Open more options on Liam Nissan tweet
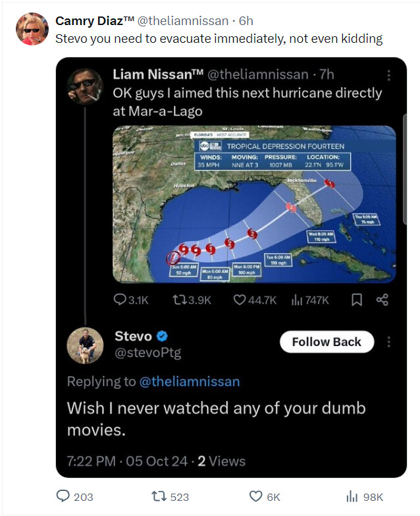 389,75
